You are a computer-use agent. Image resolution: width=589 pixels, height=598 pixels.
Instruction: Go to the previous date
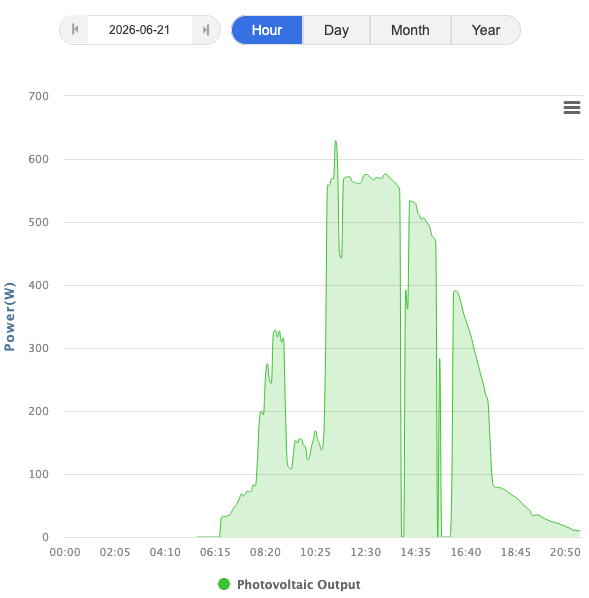[75, 30]
